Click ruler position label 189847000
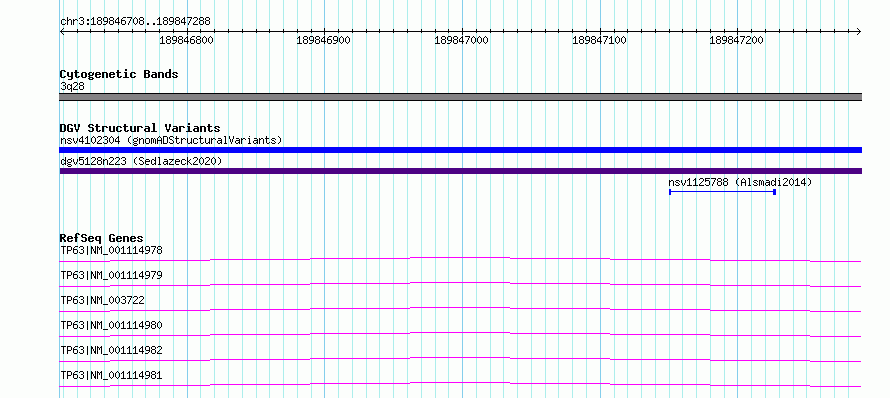The width and height of the screenshot is (890, 398). (461, 41)
